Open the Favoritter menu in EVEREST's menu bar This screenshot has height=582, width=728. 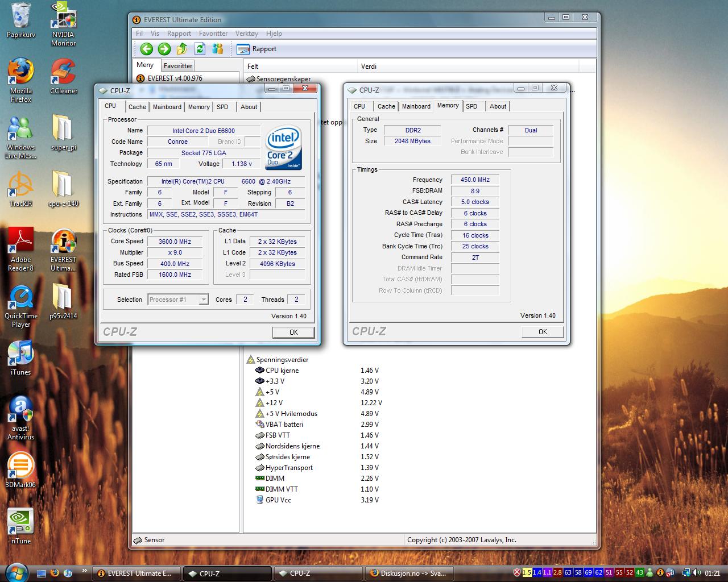tap(213, 34)
